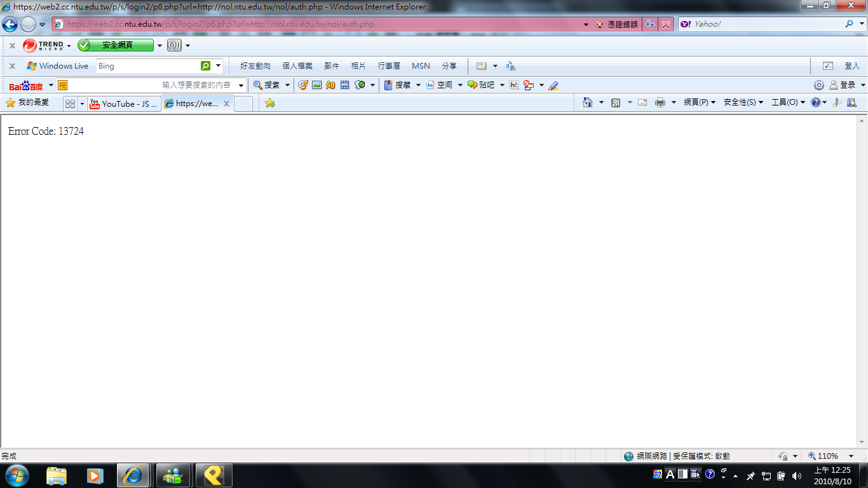Click the Bing search input field
Screen dimensions: 868x488
tap(148, 65)
